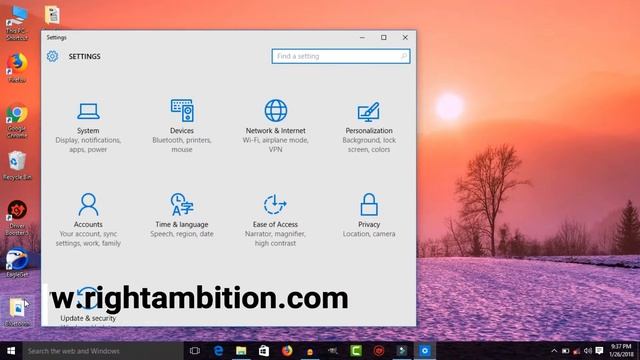Click the battery icon in system tray

pos(565,351)
